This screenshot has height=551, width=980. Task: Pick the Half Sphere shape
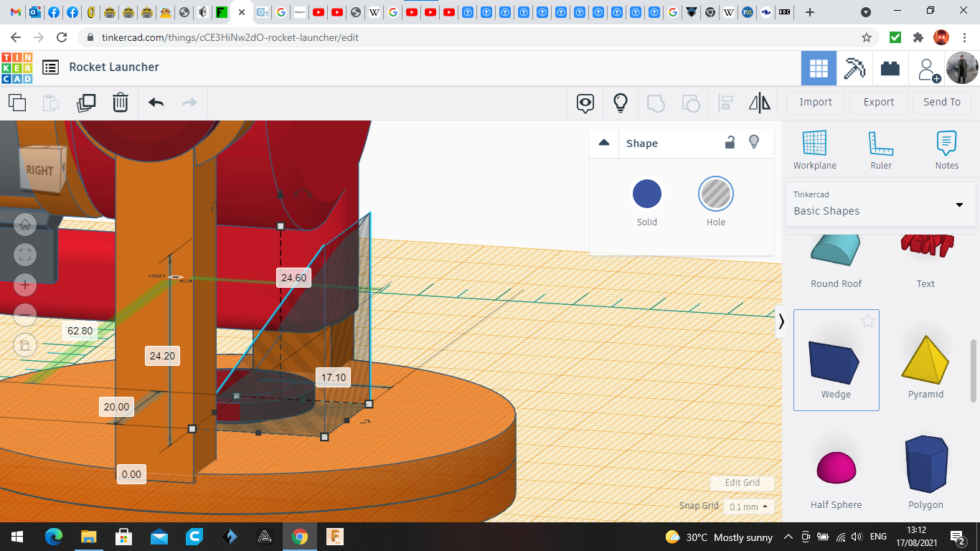point(836,471)
